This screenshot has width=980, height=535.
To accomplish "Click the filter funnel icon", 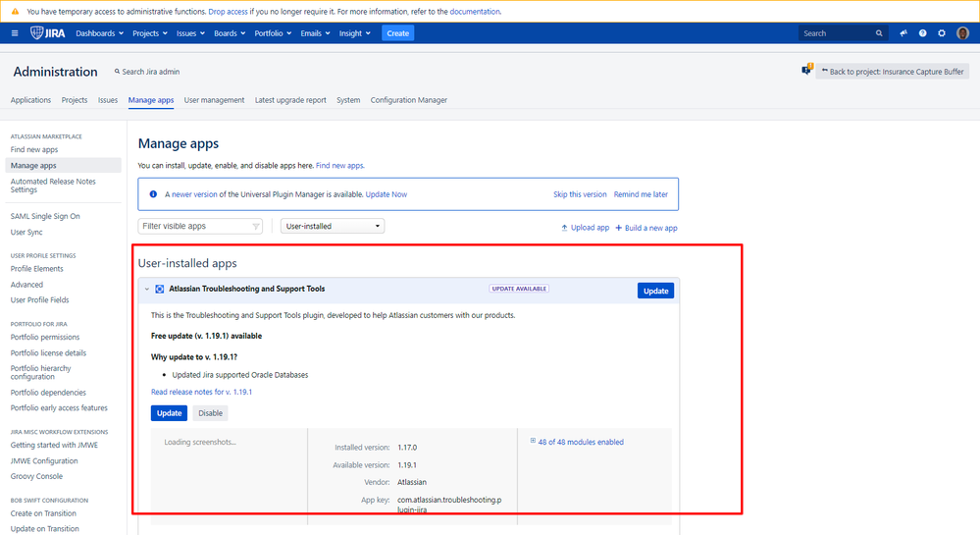I will (x=256, y=227).
